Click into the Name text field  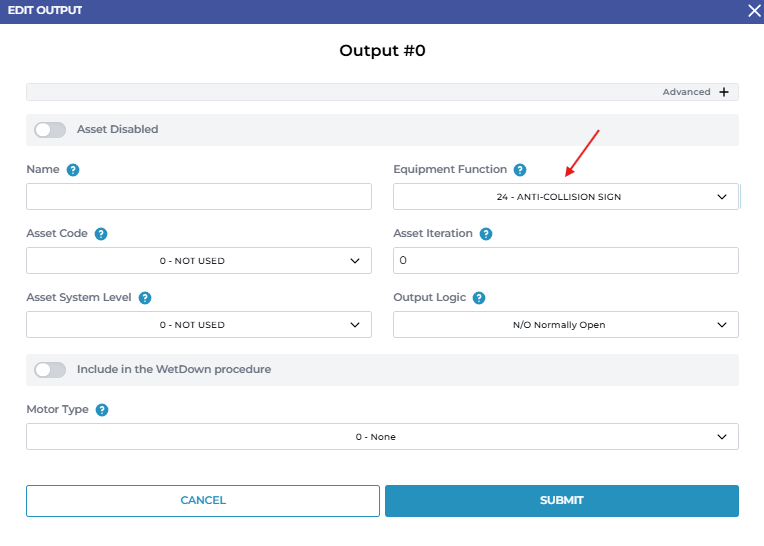[x=198, y=197]
